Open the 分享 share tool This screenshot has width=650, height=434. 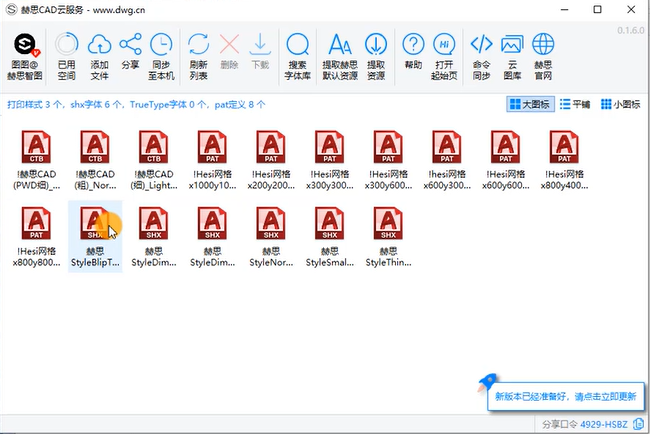(130, 51)
